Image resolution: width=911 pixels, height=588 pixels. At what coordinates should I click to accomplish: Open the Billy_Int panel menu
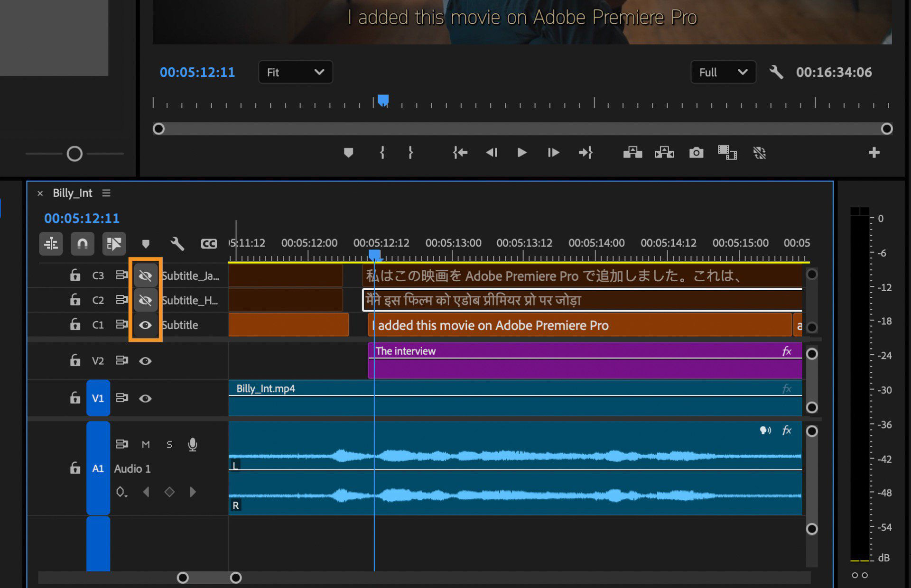(106, 193)
